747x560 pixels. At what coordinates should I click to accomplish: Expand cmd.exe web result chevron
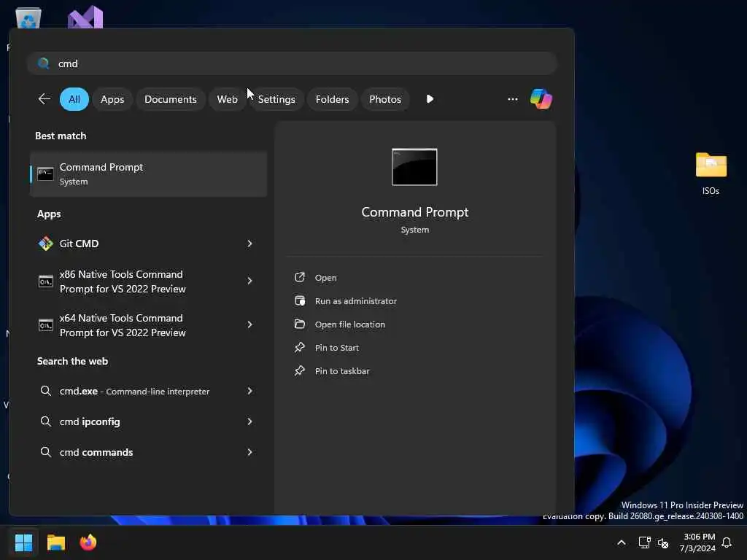(249, 391)
